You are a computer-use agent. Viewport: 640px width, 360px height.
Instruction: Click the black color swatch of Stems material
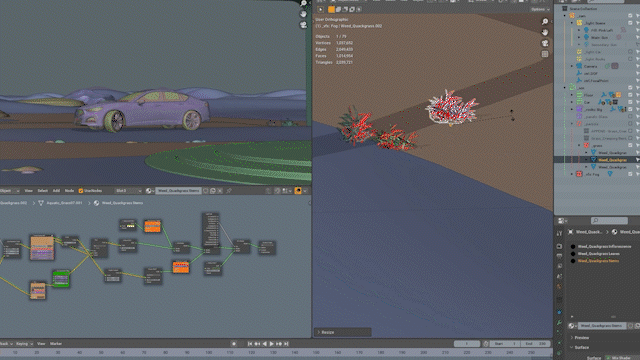click(573, 261)
